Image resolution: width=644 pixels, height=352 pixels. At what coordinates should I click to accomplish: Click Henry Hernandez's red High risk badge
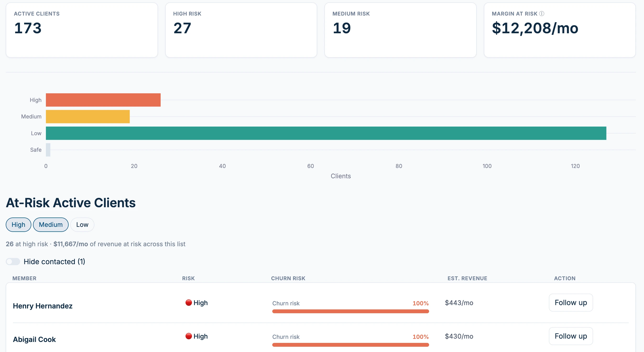196,303
